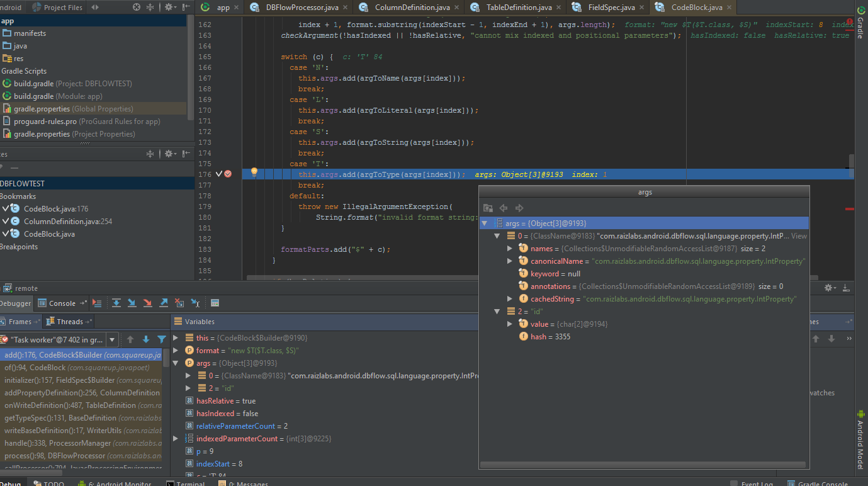Screen dimensions: 868x486
Task: Open the Android Model side tool window
Action: pyautogui.click(x=860, y=439)
